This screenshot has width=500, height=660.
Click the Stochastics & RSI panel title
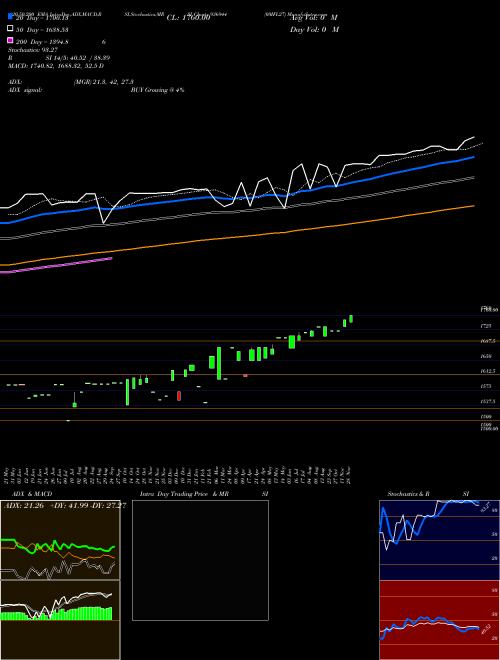[428, 494]
